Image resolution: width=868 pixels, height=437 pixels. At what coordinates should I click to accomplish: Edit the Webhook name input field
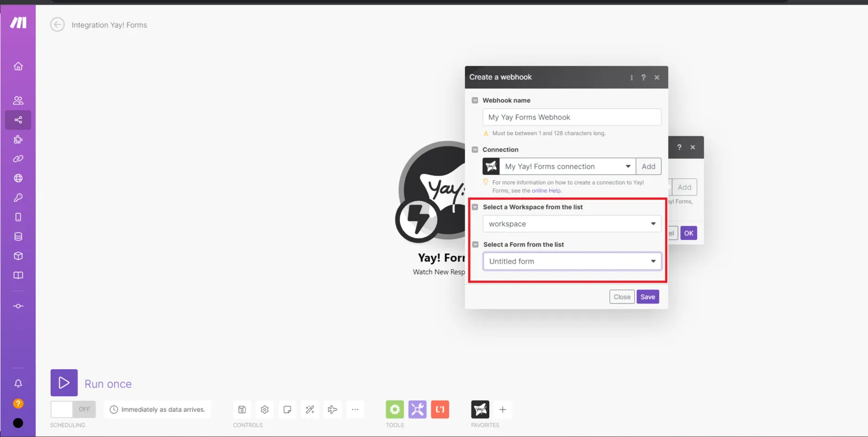point(572,117)
